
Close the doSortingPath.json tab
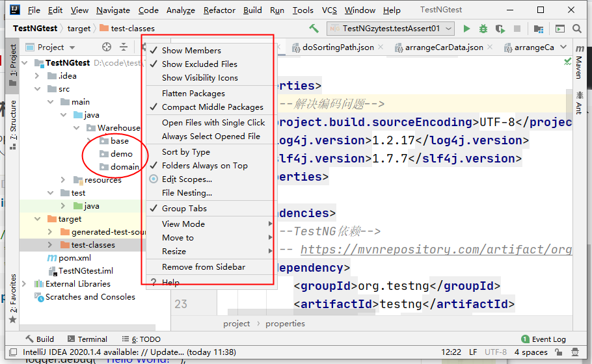tap(381, 47)
